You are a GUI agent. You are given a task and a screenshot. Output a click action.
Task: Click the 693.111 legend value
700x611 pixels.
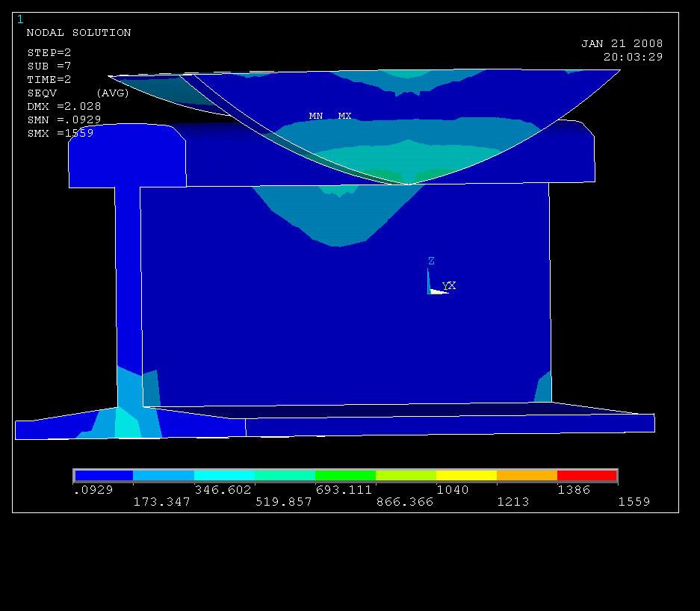click(344, 489)
